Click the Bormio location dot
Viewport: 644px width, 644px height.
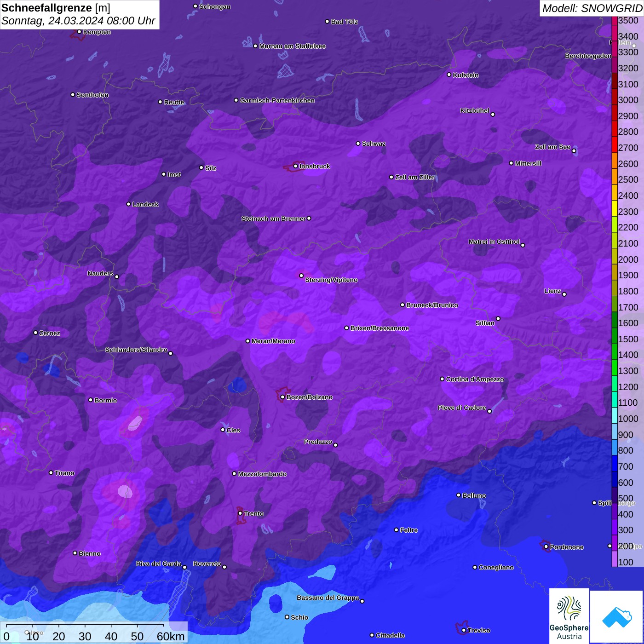[91, 400]
